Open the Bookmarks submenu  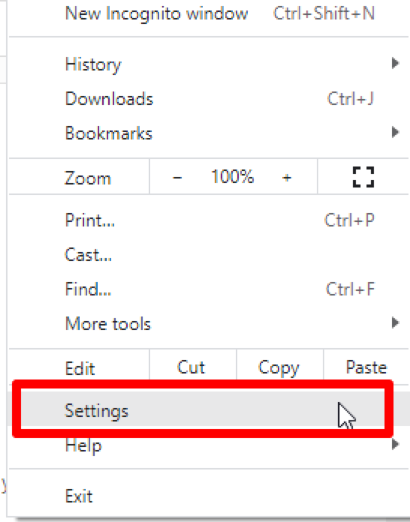point(208,133)
